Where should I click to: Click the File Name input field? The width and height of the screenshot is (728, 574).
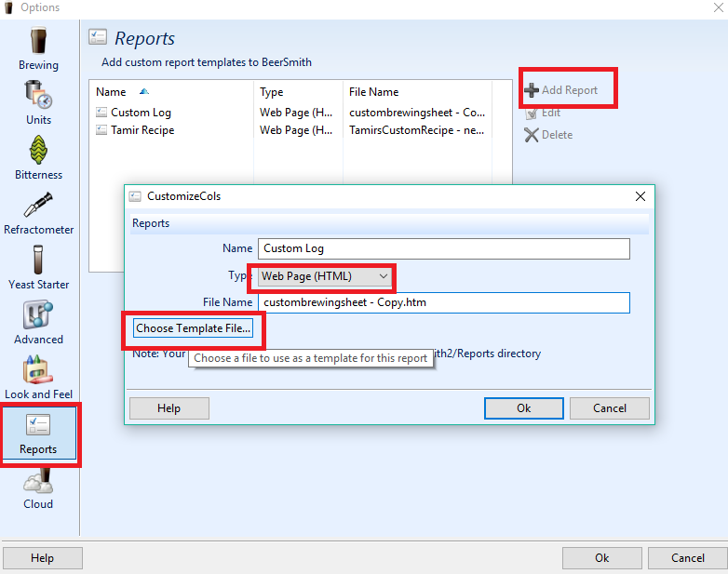[444, 302]
